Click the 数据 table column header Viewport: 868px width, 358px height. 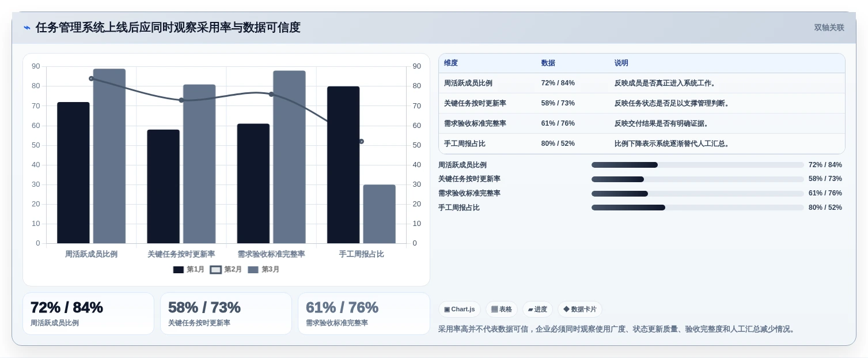coord(548,63)
